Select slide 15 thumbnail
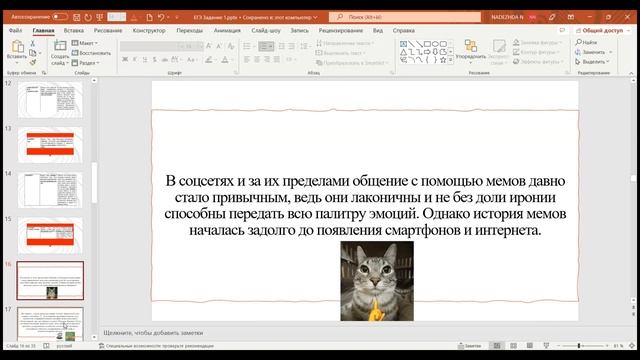 [x=50, y=236]
